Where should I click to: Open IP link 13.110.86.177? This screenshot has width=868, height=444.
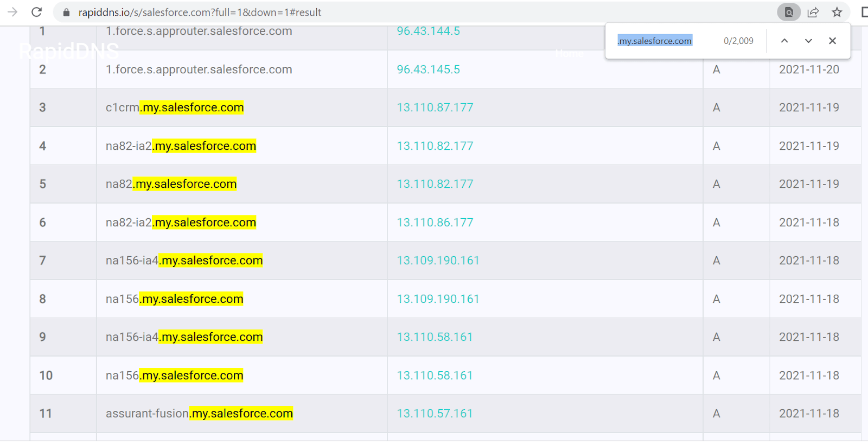point(435,223)
